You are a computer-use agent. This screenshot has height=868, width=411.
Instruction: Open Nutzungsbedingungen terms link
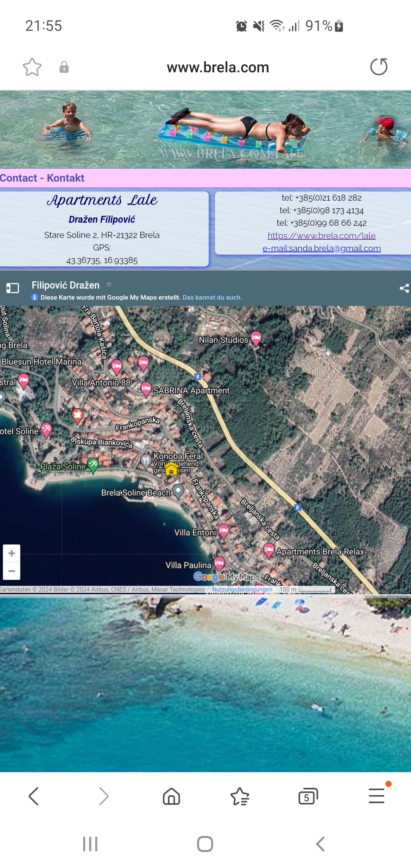[242, 589]
